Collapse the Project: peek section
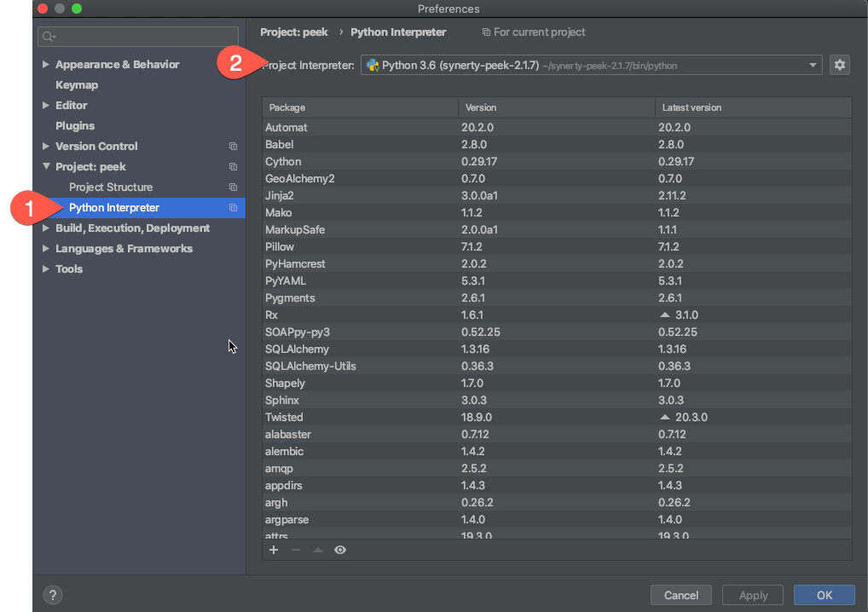868x612 pixels. (46, 166)
